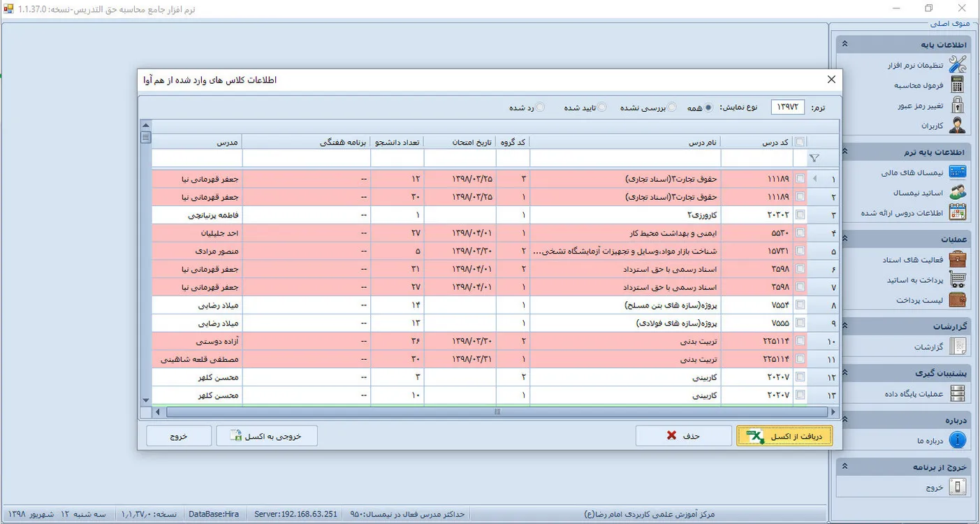Click the grid's horizontal scrollbar thumb
This screenshot has width=980, height=524.
pyautogui.click(x=497, y=412)
